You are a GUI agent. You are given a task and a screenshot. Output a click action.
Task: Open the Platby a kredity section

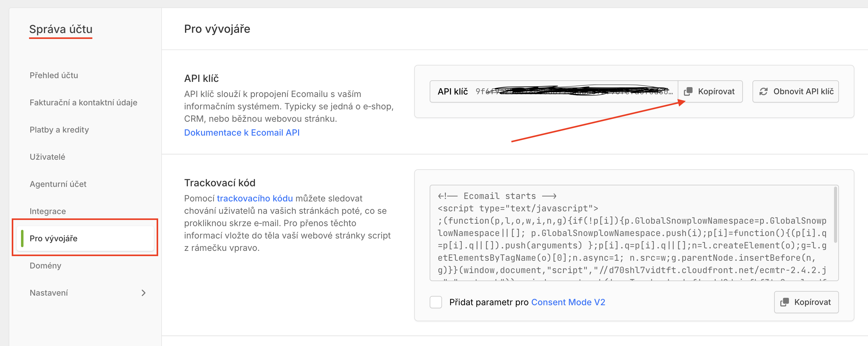59,130
